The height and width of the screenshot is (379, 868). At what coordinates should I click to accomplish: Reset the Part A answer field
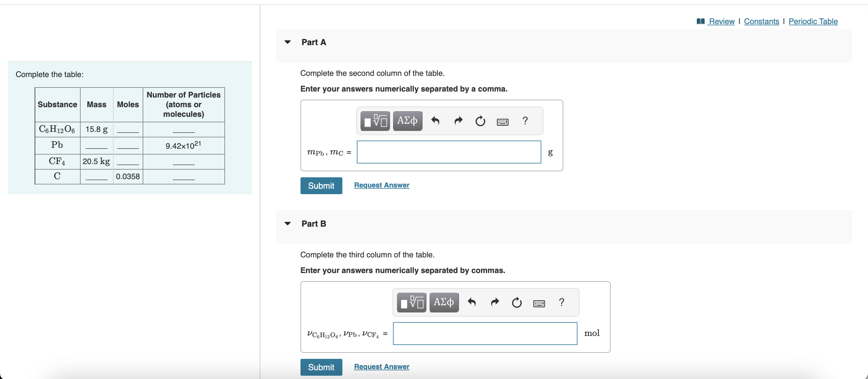(x=480, y=121)
